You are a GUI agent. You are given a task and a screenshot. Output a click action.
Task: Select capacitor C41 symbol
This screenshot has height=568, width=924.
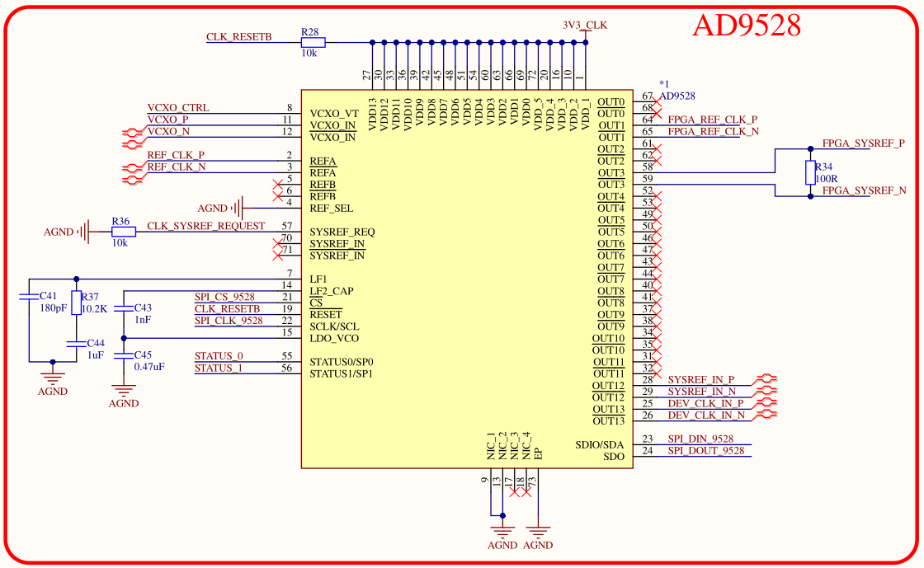(x=29, y=297)
